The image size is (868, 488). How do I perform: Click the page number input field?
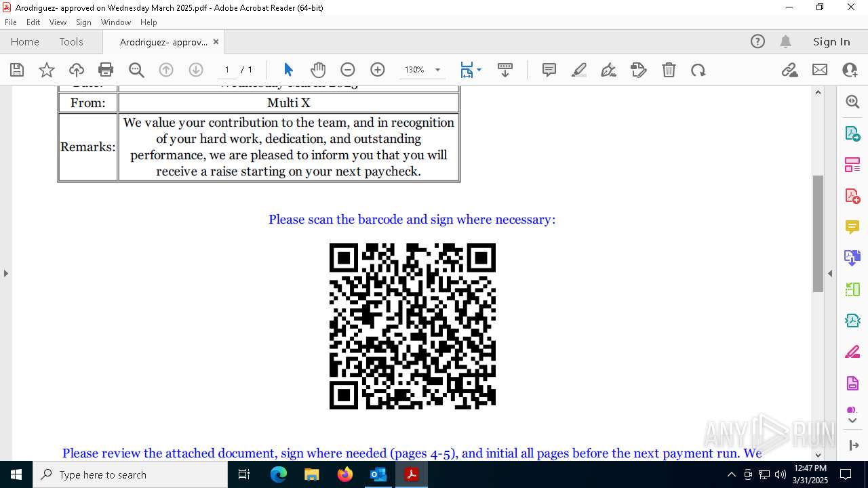click(x=226, y=70)
